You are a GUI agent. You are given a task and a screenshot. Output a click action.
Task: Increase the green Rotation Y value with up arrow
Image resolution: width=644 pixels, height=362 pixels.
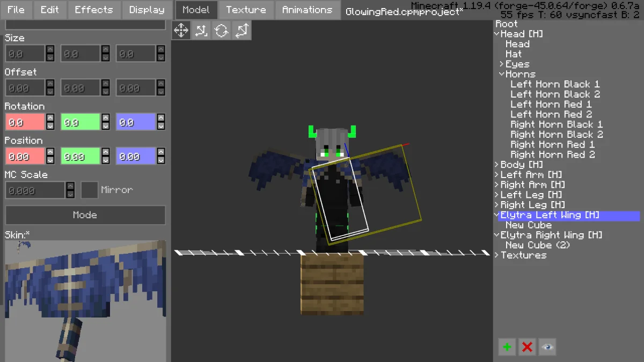point(105,118)
